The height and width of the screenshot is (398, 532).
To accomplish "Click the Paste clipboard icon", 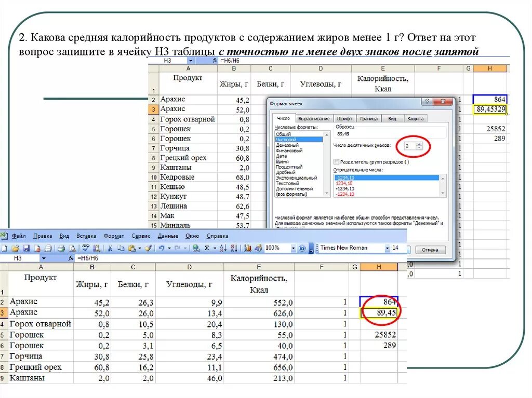I will pyautogui.click(x=132, y=248).
